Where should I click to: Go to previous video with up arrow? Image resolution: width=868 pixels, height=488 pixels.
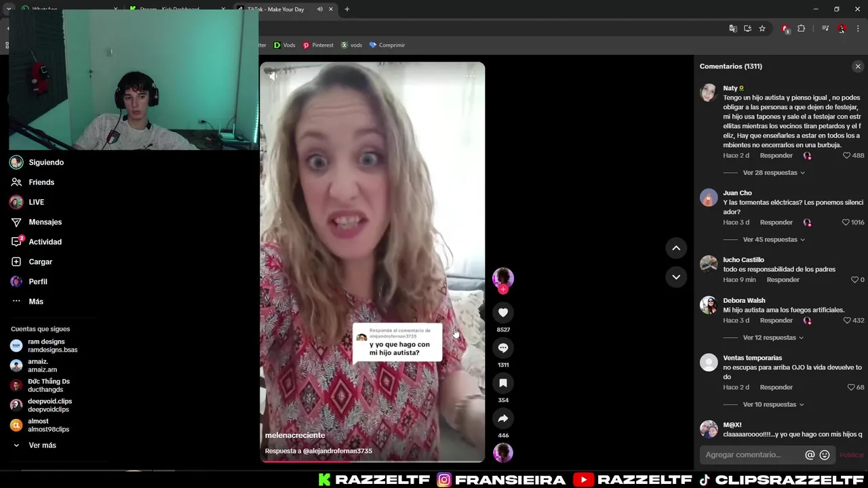click(x=676, y=248)
